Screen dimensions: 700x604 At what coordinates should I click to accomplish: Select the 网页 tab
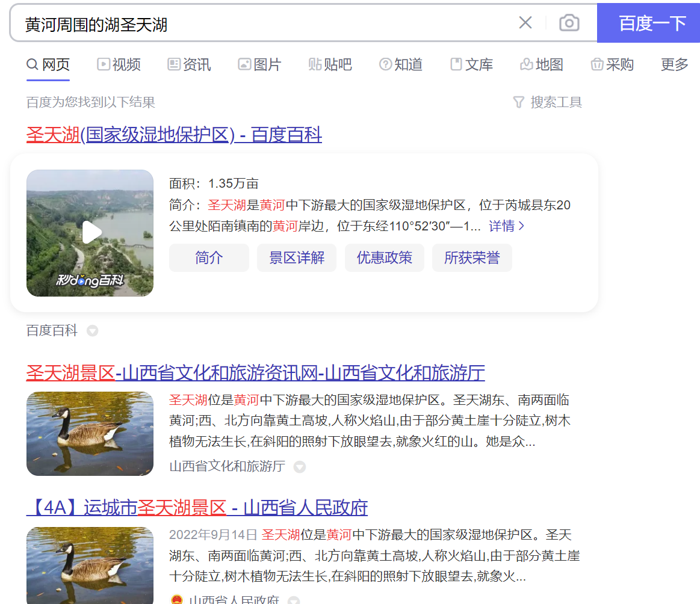coord(48,65)
